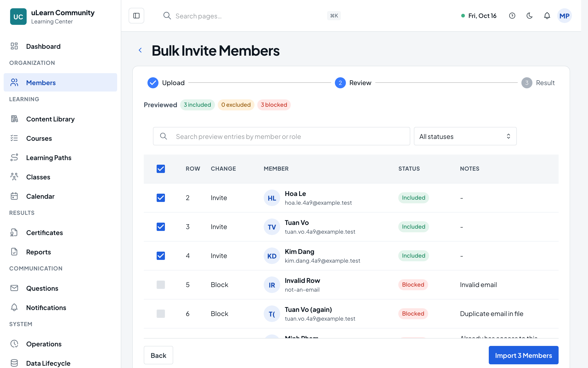Screen dimensions: 588x368
Task: Uncheck the Hoa Le row checkbox
Action: point(161,198)
